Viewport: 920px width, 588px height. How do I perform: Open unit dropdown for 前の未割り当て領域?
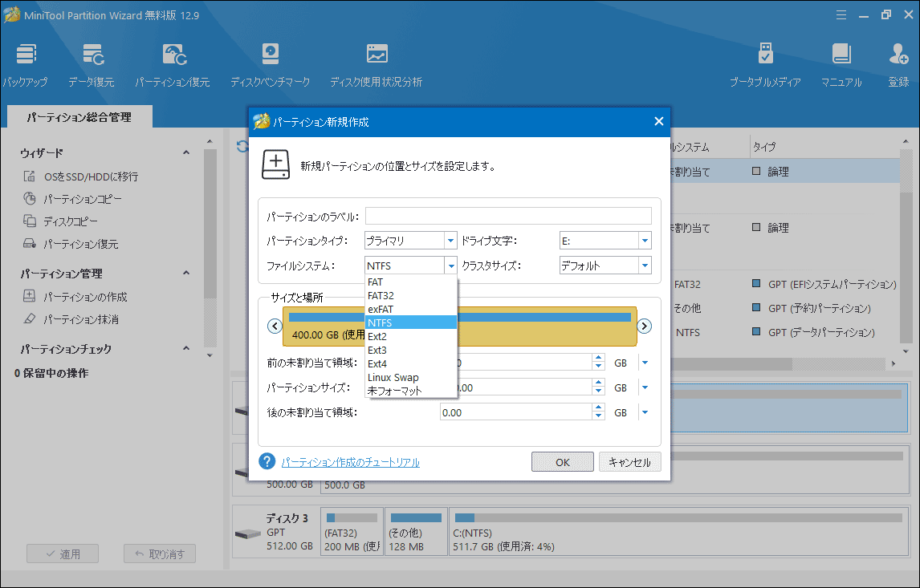(645, 363)
